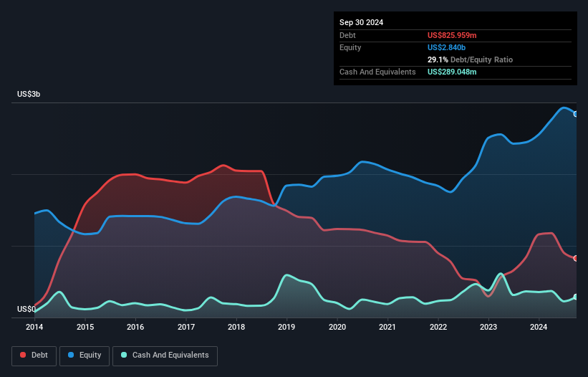Click the 2021 axis label
The width and height of the screenshot is (588, 377).
coord(387,327)
